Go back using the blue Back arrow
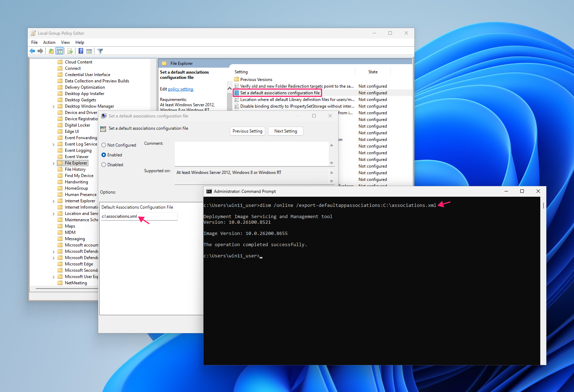 pyautogui.click(x=32, y=51)
